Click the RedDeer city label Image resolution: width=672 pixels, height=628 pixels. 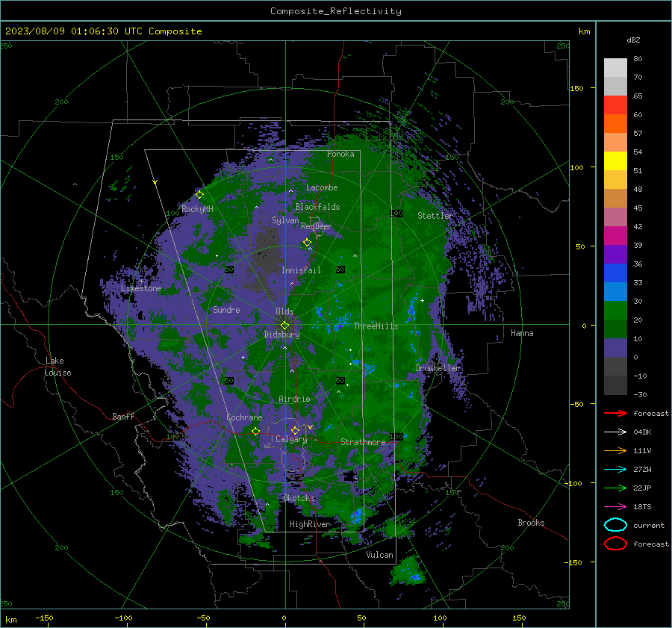pos(317,226)
